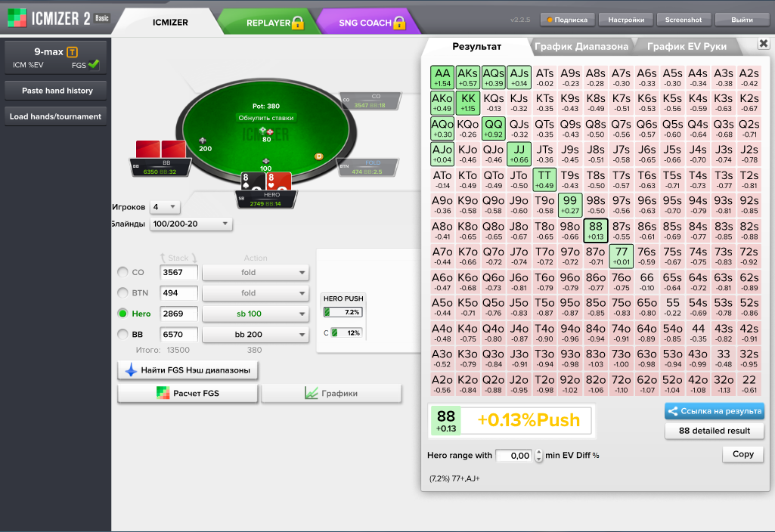Image resolution: width=775 pixels, height=532 pixels.
Task: Click the min EV Diff field 0,00
Action: [x=515, y=456]
